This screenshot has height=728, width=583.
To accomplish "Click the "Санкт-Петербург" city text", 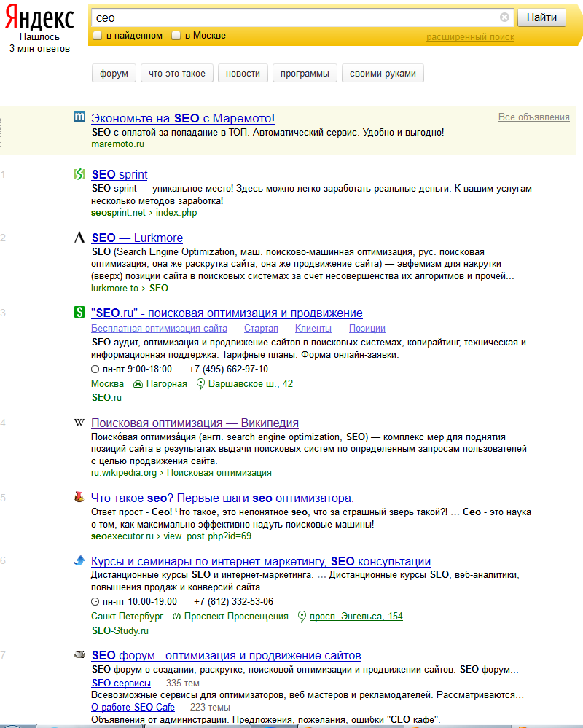I will [x=128, y=617].
